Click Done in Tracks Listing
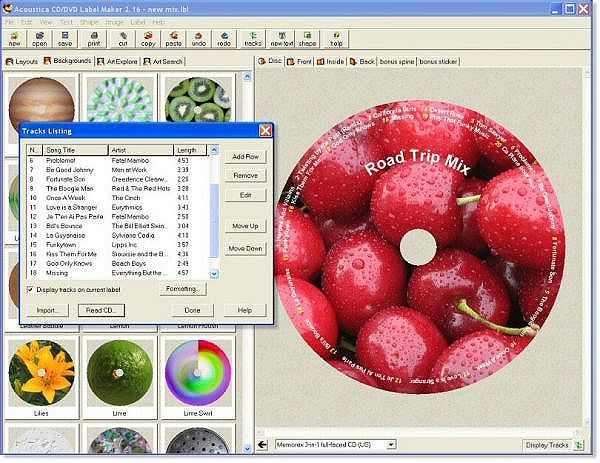This screenshot has width=600, height=463. click(x=192, y=310)
